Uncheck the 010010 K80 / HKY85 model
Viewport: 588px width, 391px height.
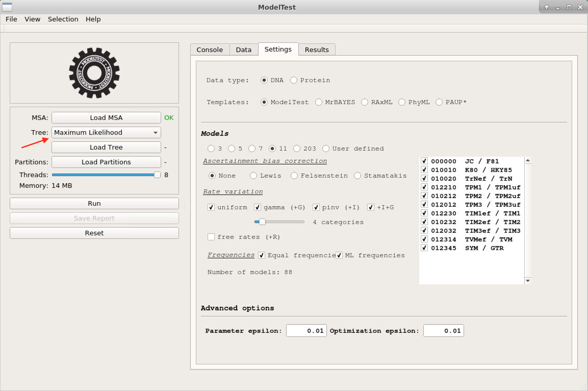(x=424, y=170)
